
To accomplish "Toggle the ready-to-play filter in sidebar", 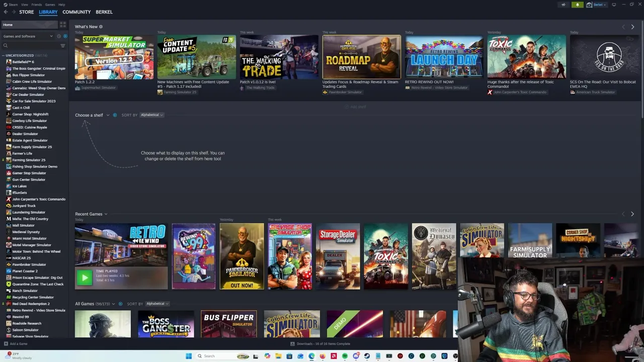I will (x=65, y=36).
